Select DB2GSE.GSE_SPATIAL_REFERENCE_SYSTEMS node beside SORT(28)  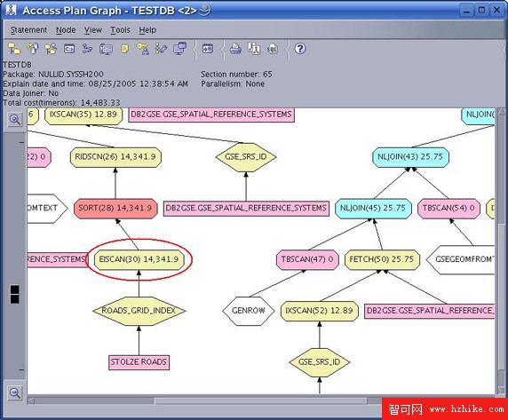[x=246, y=208]
